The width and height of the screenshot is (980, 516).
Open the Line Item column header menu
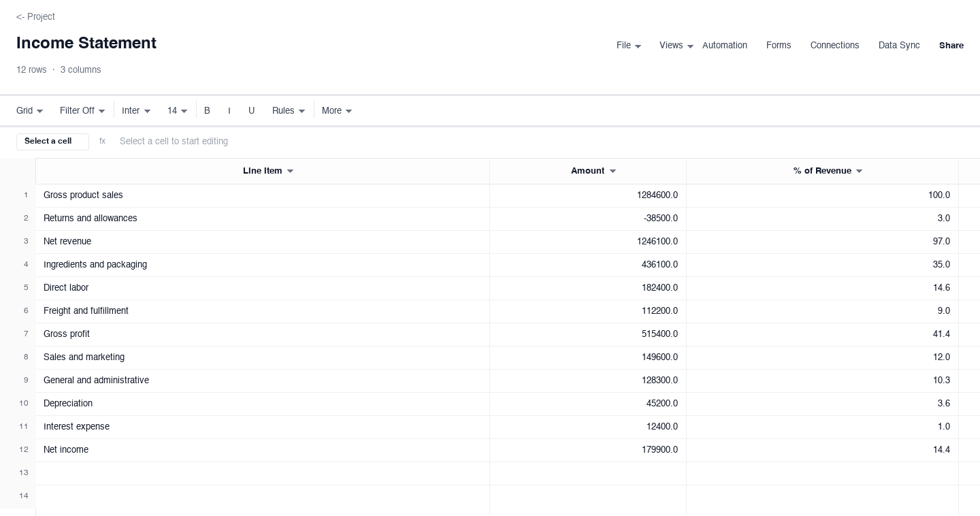[290, 171]
